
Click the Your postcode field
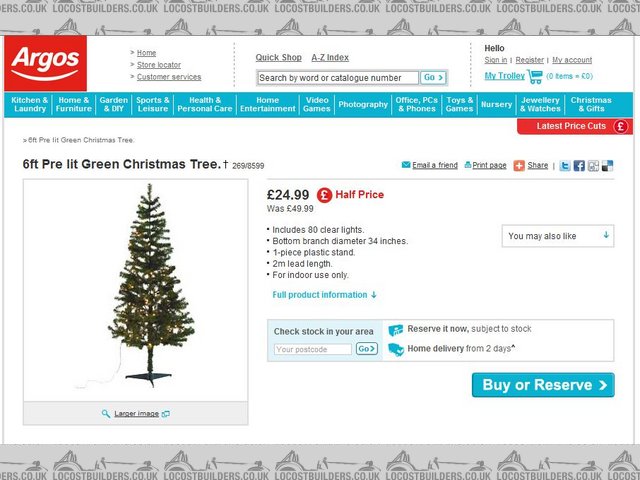click(313, 349)
